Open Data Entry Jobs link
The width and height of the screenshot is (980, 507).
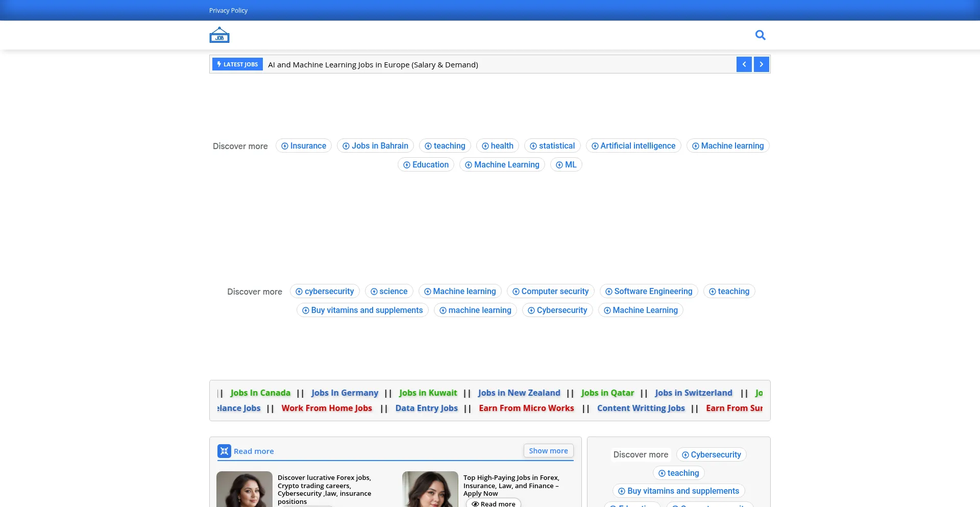point(426,408)
